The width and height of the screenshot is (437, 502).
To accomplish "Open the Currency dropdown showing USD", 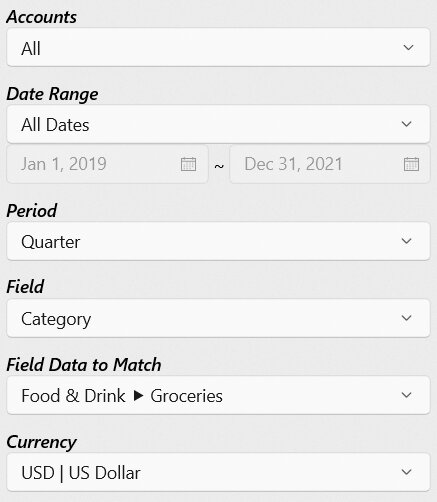I will [218, 472].
